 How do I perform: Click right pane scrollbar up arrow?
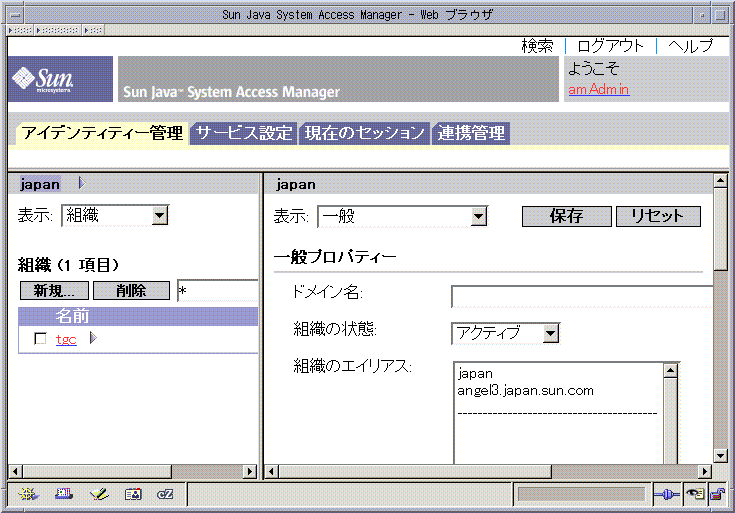pyautogui.click(x=720, y=181)
